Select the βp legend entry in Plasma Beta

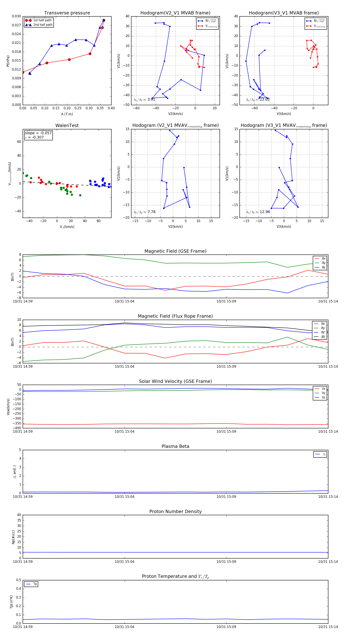click(x=320, y=454)
